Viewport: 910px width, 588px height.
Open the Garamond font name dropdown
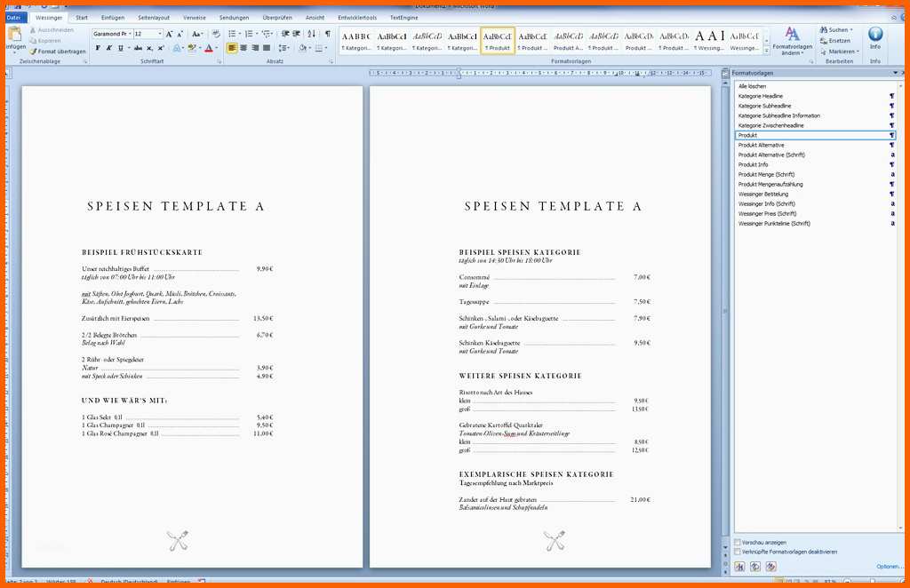128,34
